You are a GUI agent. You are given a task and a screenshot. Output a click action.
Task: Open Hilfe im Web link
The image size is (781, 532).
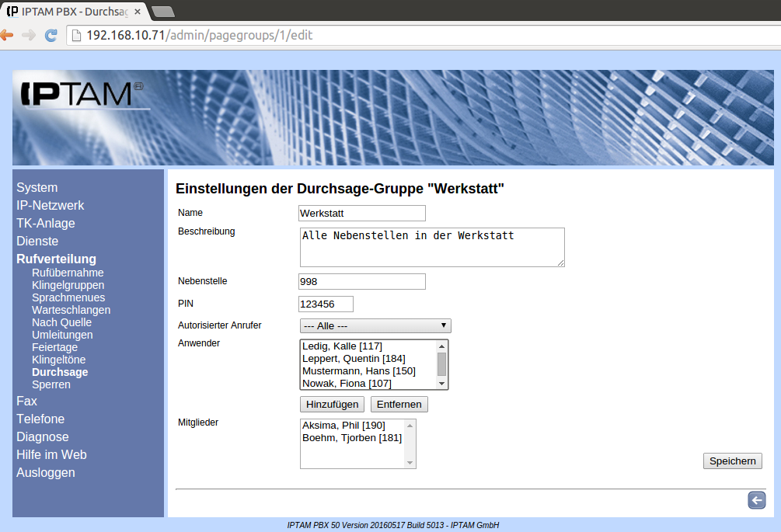51,455
